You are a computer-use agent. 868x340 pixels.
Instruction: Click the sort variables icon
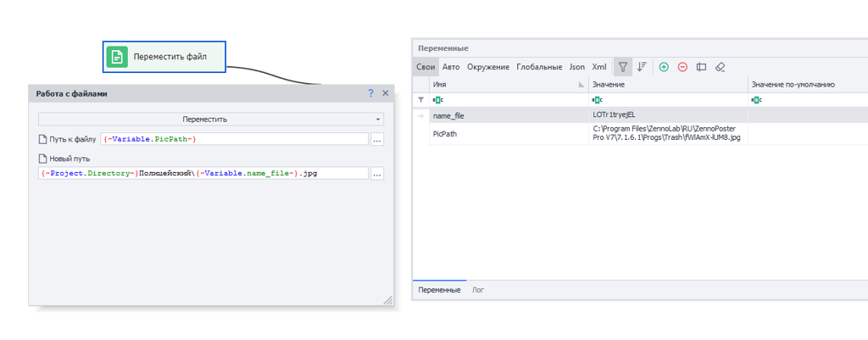pyautogui.click(x=642, y=67)
